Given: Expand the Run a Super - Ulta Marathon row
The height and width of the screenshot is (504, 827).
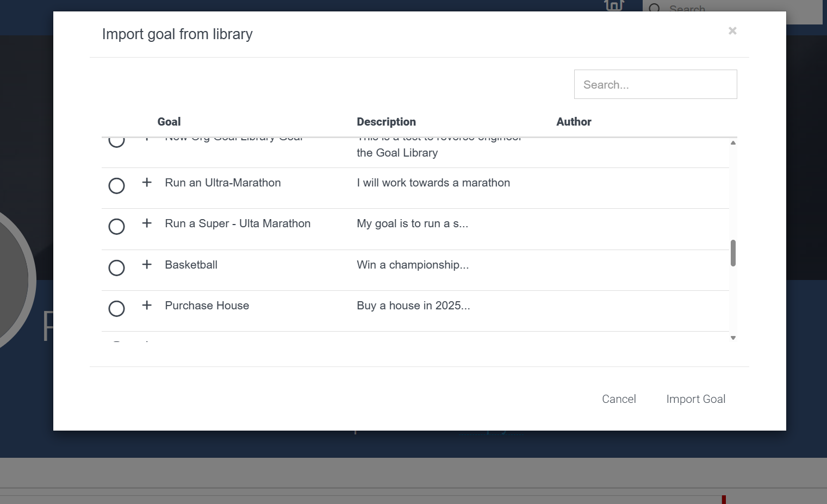Looking at the screenshot, I should point(147,223).
